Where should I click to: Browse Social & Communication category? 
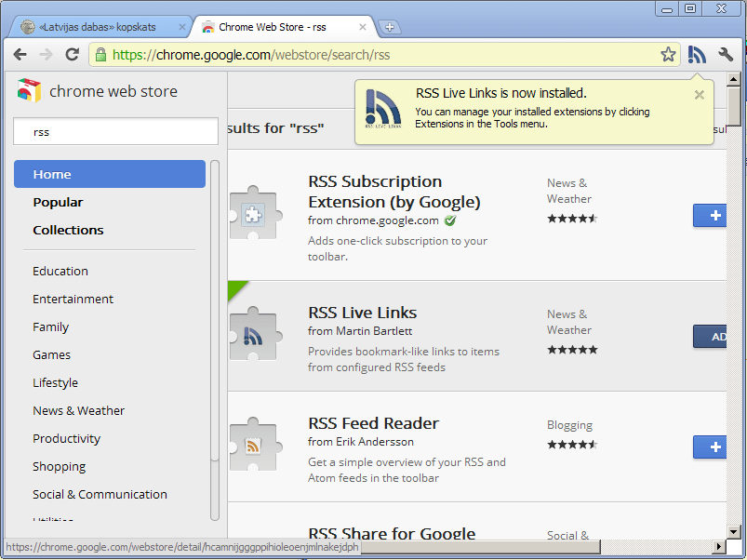100,494
